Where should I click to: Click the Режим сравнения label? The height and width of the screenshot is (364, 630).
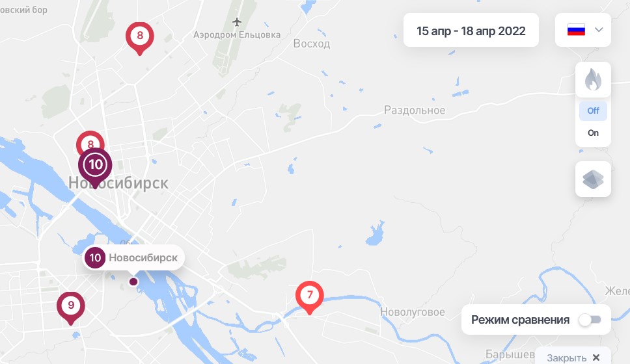pos(520,320)
